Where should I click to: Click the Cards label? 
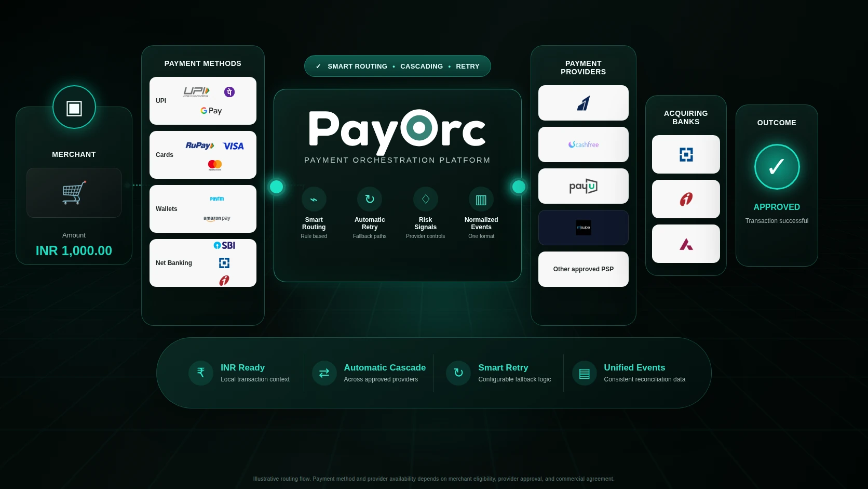(165, 155)
